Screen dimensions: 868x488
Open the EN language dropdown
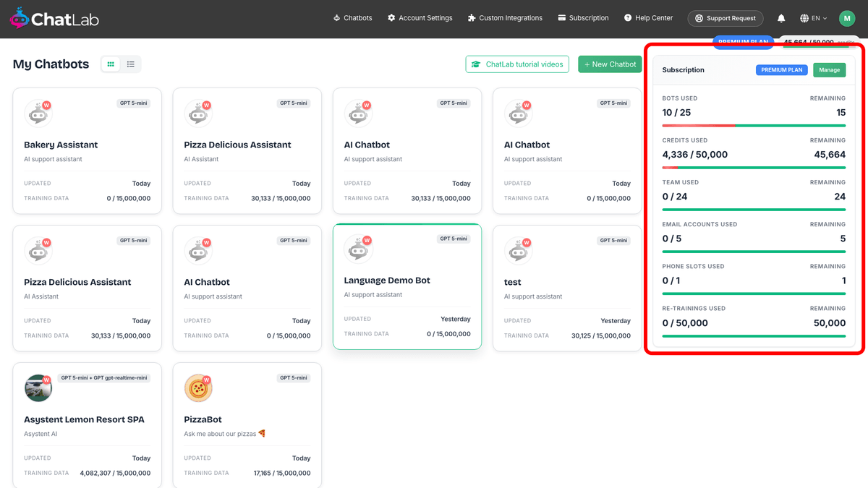pyautogui.click(x=814, y=18)
